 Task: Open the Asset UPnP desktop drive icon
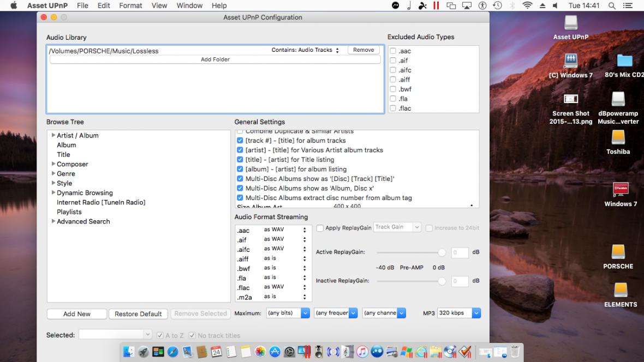point(570,23)
